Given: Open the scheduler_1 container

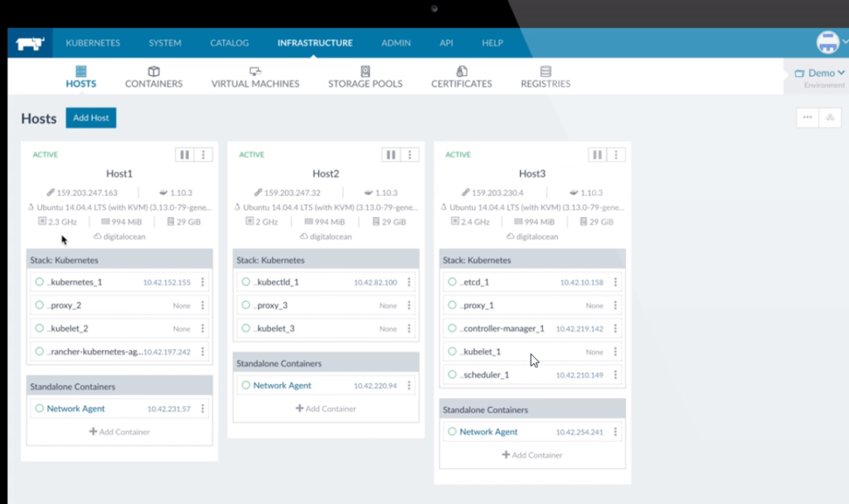Looking at the screenshot, I should pyautogui.click(x=484, y=375).
